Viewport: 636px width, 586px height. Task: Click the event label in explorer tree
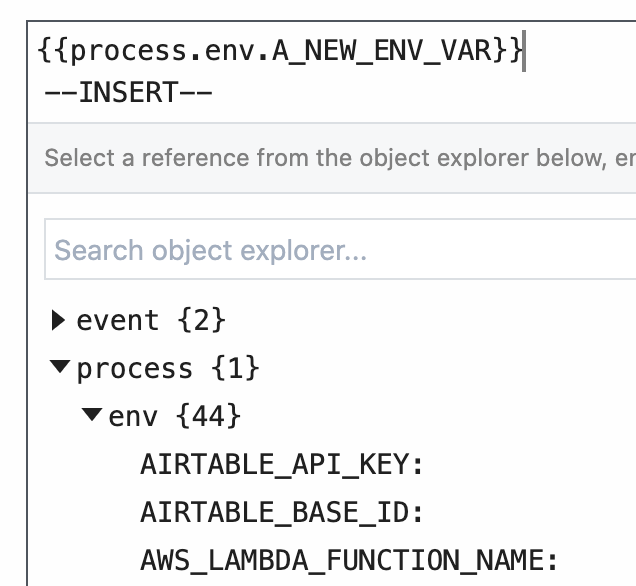coord(117,320)
